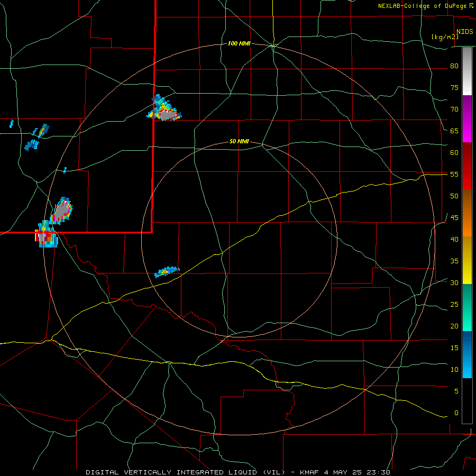This screenshot has width=476, height=476.
Task: Click the 70 value on the color scale
Action: (x=454, y=109)
